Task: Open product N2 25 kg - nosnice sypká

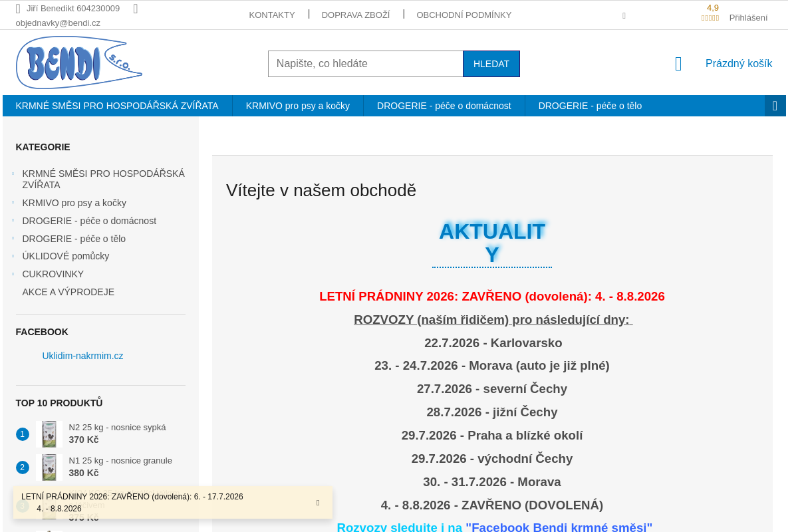Action: [117, 428]
